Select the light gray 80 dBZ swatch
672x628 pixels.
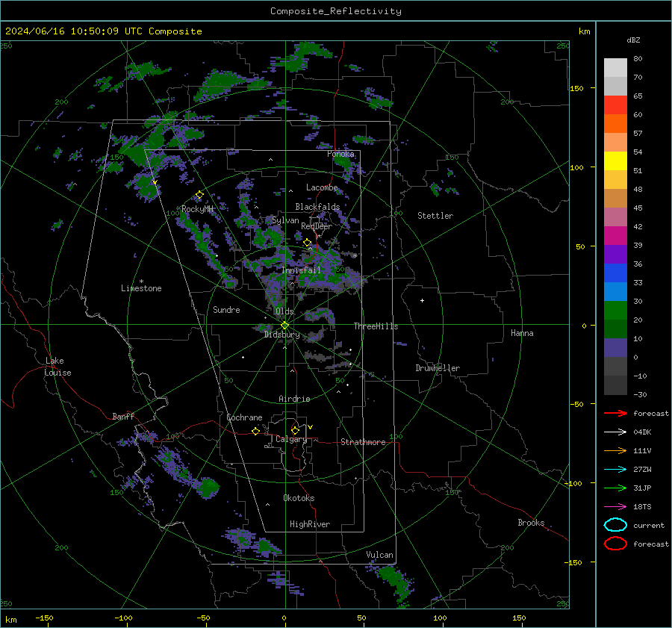(615, 67)
